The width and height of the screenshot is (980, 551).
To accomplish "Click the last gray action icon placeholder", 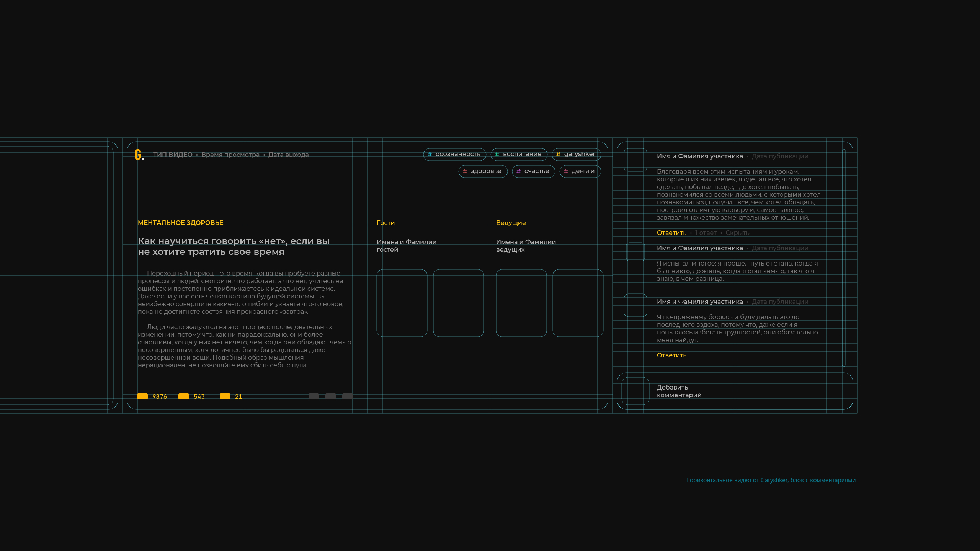I will (348, 396).
